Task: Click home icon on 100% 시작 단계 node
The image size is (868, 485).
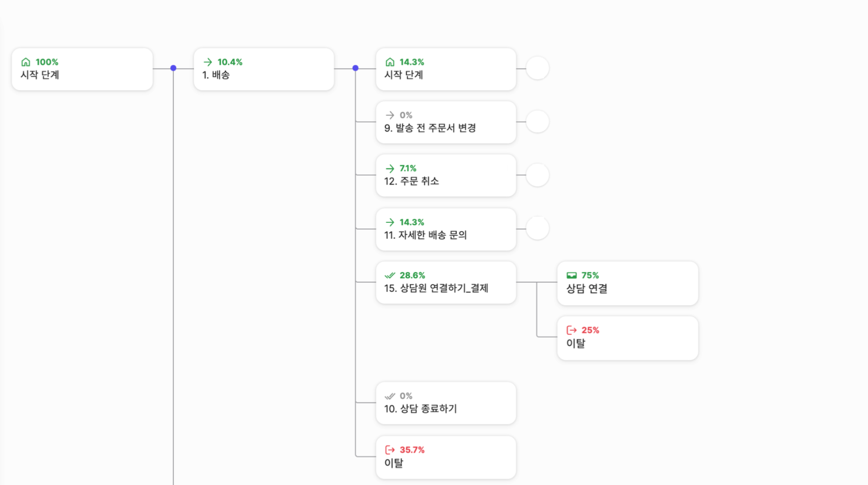Action: click(26, 62)
